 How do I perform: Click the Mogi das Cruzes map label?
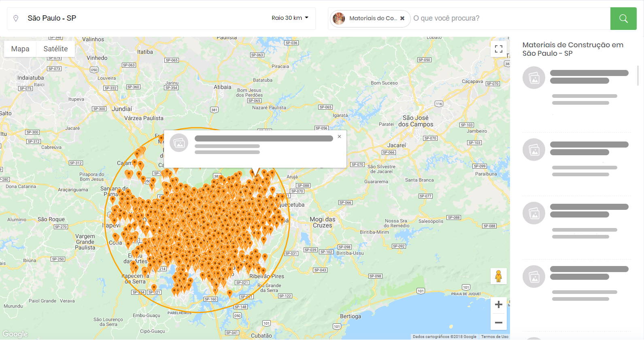[323, 222]
